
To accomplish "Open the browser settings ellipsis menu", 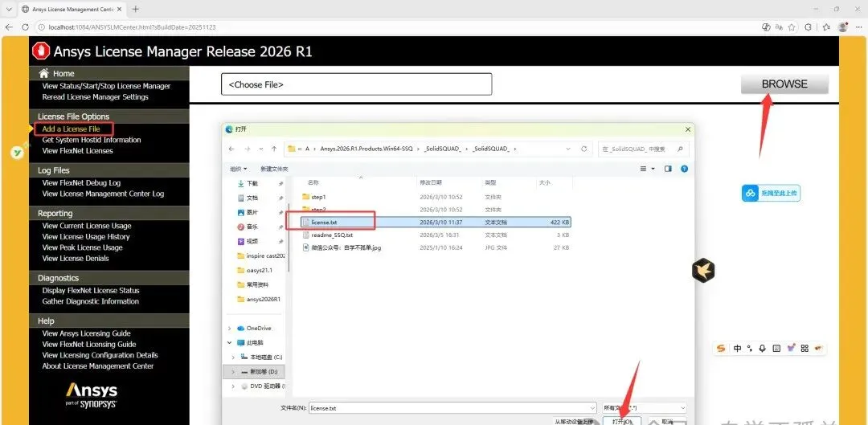I will (x=858, y=27).
